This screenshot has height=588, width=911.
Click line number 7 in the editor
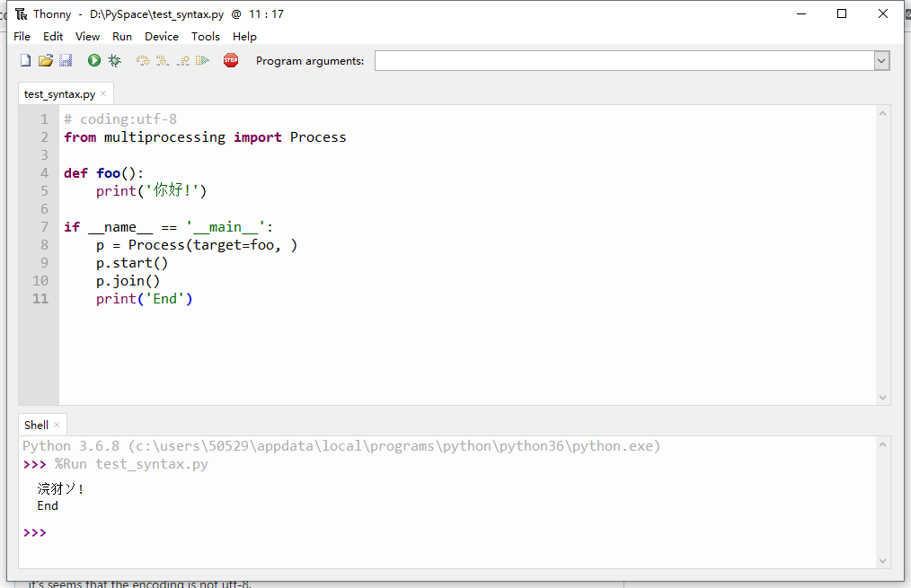[45, 226]
